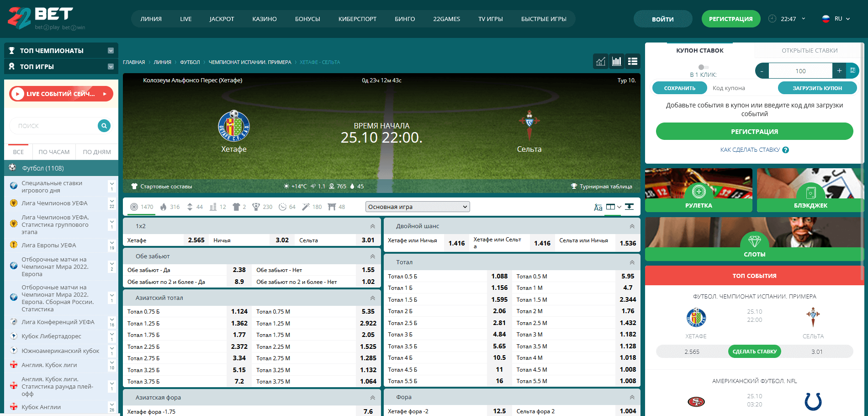
Task: Open the 'КИБЕРСПОРТ' menu item
Action: 357,19
